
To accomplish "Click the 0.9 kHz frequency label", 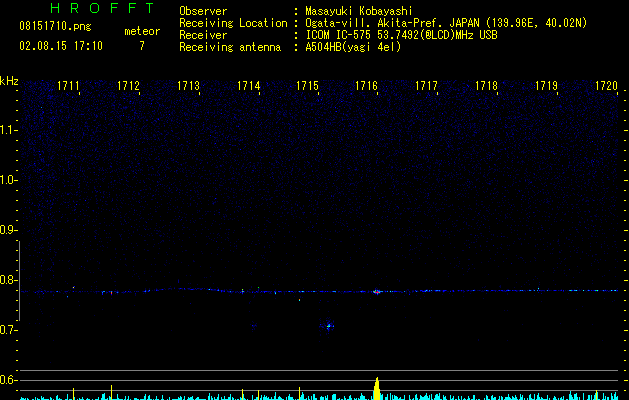I will (8, 230).
